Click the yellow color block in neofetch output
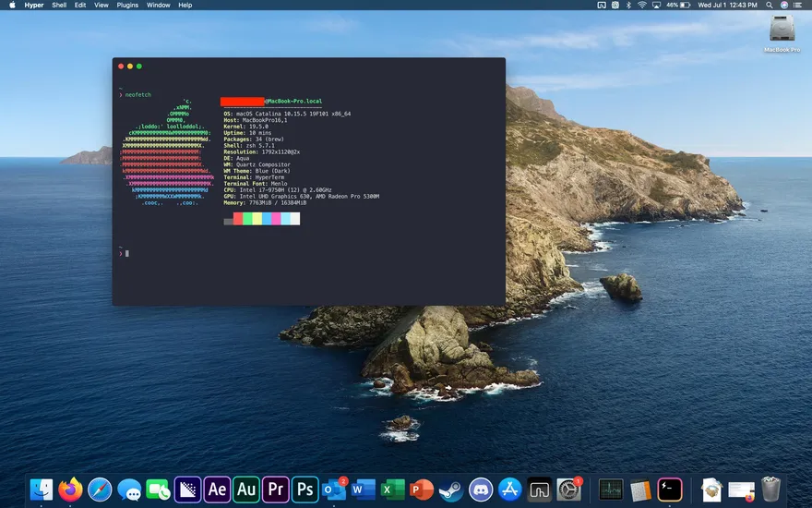This screenshot has width=812, height=508. click(x=257, y=219)
